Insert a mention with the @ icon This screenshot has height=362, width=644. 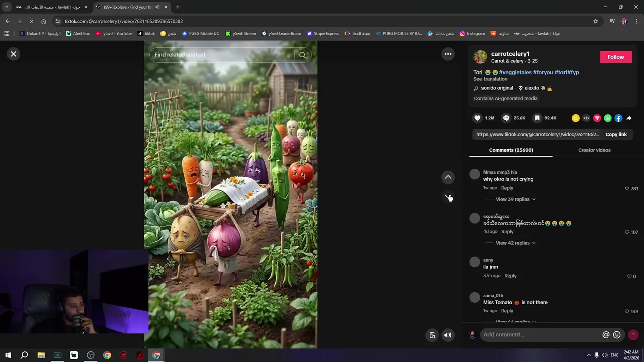point(606,335)
